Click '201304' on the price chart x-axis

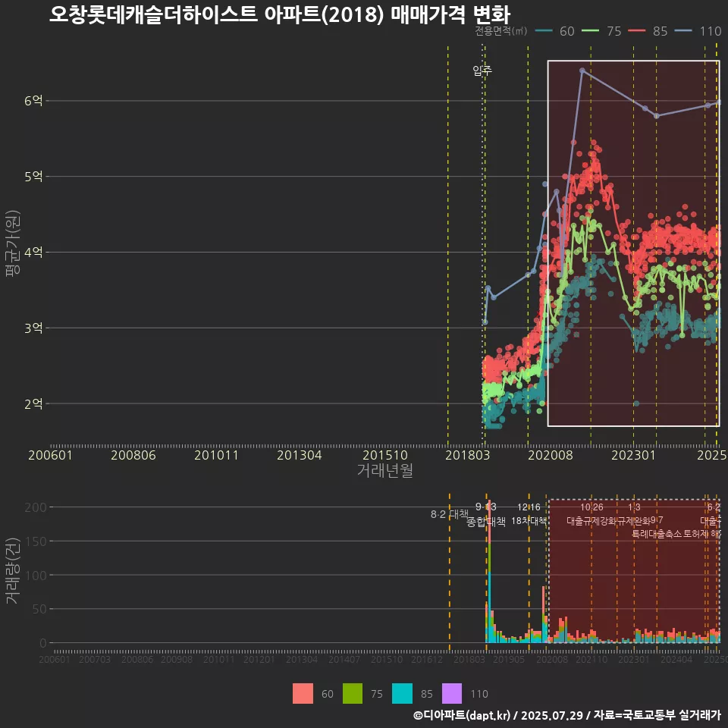tap(300, 455)
